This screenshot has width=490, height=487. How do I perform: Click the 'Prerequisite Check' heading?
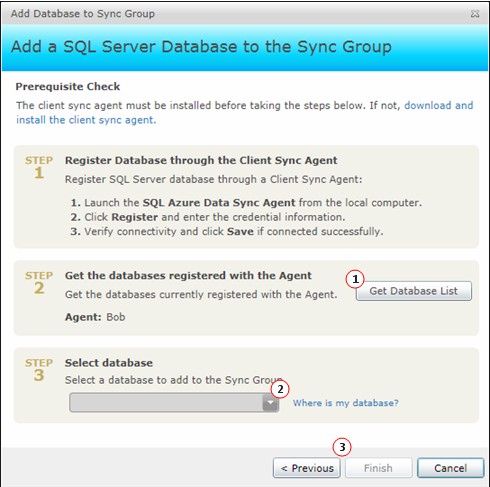68,87
